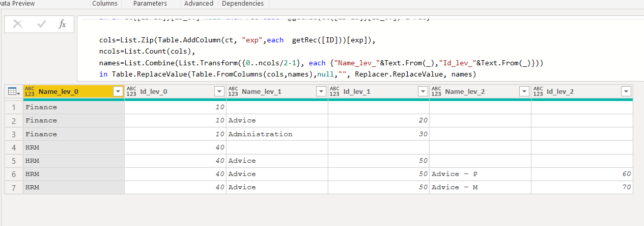
Task: Select row number 2
Action: (14, 120)
